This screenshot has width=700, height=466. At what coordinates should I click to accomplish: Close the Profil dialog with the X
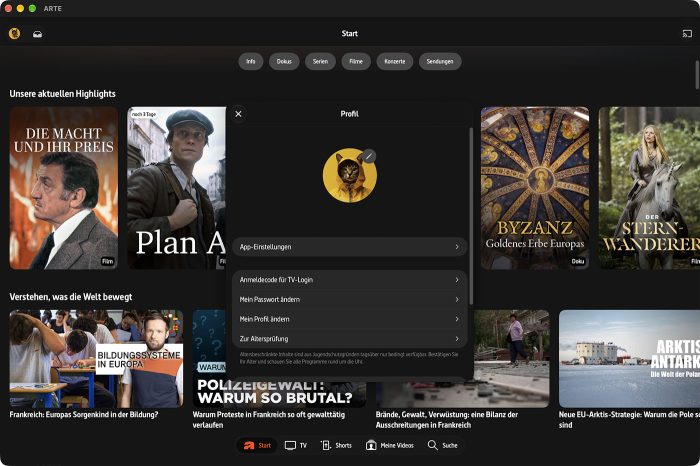(238, 114)
